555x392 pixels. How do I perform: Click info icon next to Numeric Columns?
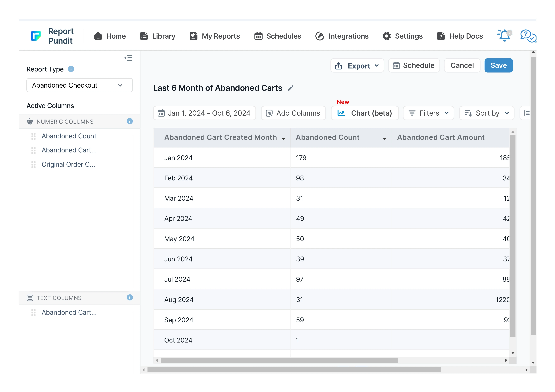tap(130, 121)
